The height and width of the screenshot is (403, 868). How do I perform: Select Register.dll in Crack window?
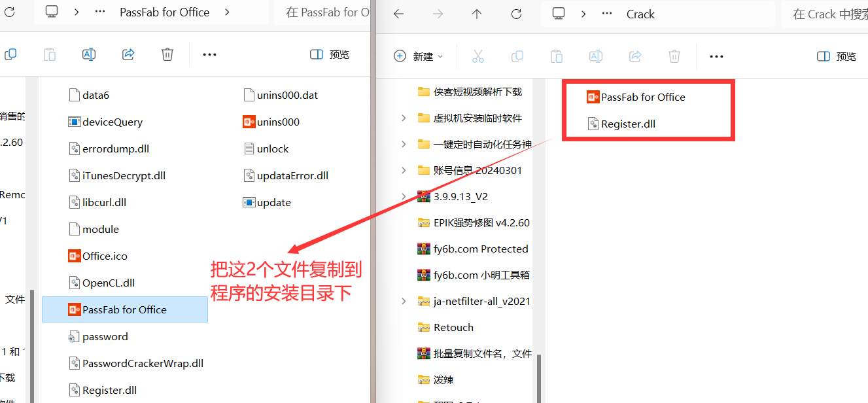(621, 124)
